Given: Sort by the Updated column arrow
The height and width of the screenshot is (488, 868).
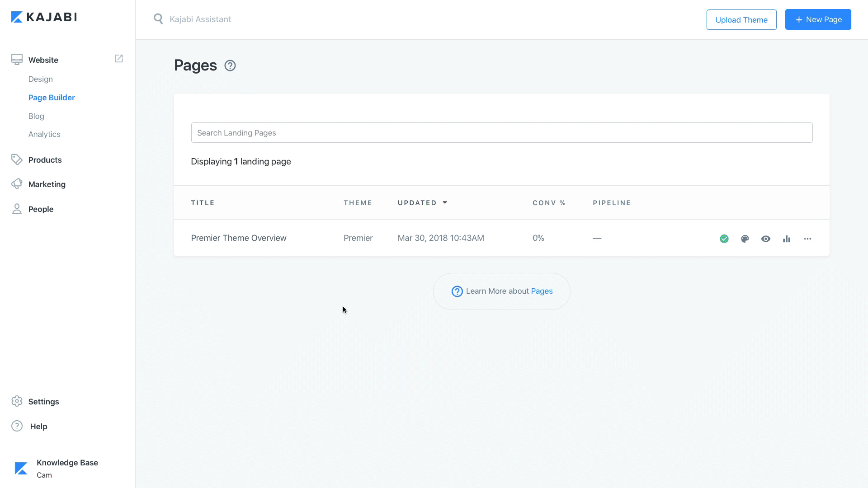Looking at the screenshot, I should point(445,202).
